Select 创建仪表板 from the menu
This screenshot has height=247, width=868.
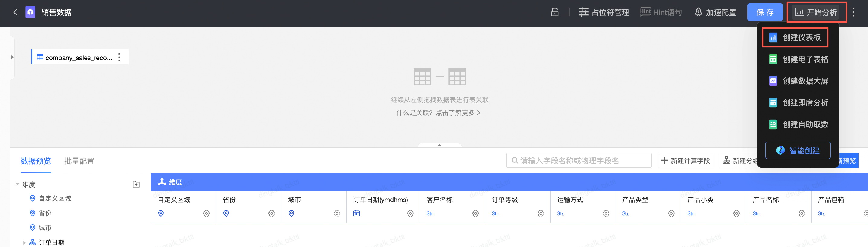click(795, 37)
